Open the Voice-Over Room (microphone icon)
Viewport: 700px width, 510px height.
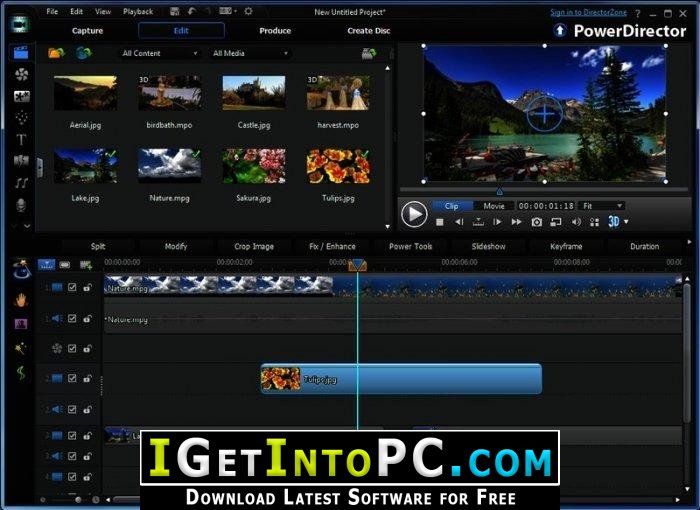pyautogui.click(x=21, y=205)
